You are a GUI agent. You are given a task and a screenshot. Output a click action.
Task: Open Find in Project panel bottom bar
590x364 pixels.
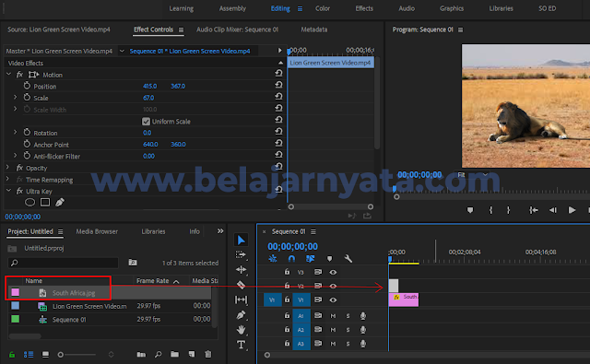pyautogui.click(x=159, y=354)
